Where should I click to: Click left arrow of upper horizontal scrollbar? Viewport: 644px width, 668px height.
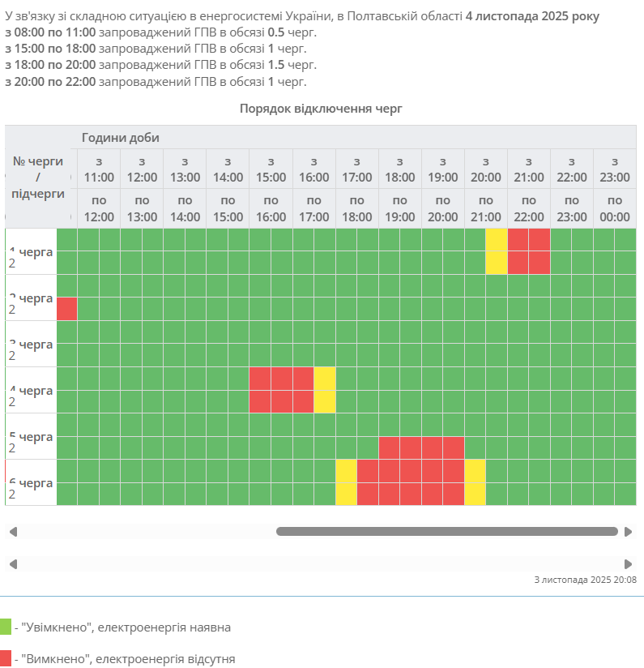pyautogui.click(x=13, y=532)
